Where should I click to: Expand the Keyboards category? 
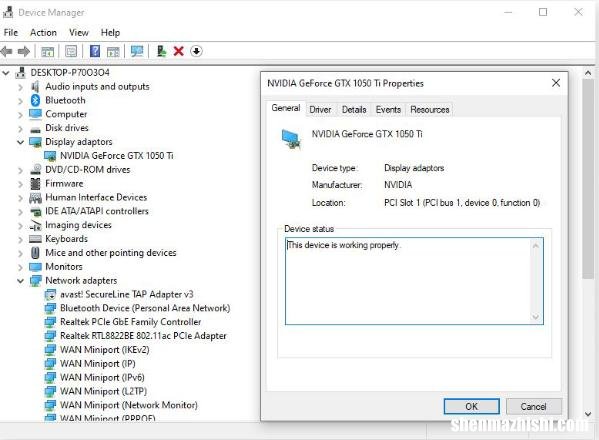(21, 239)
